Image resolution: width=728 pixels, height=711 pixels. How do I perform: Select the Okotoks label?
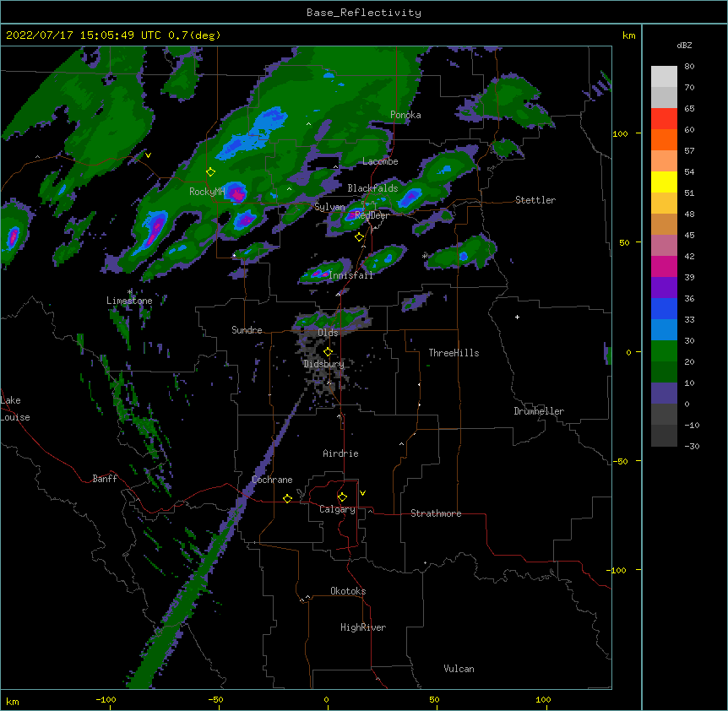(x=348, y=591)
